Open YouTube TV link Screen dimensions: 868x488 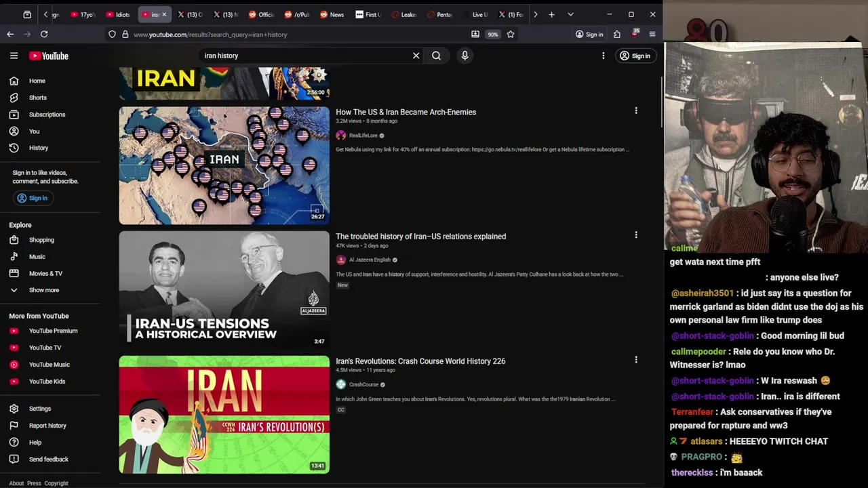pyautogui.click(x=45, y=348)
